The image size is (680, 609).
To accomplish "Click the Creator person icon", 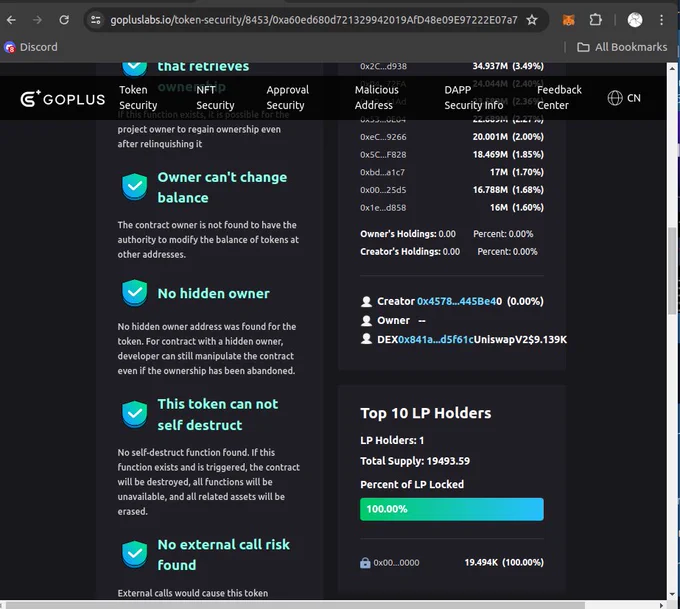I will point(366,301).
